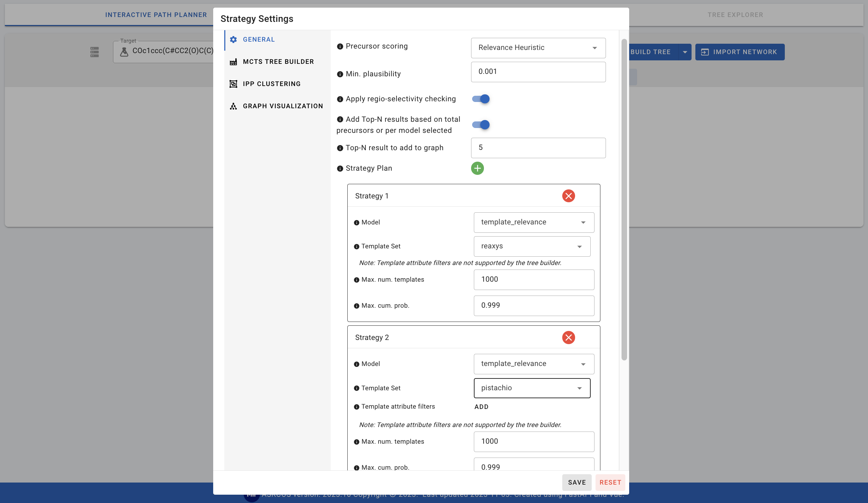Click the General gear icon
Screen dimensions: 868x503
(233, 40)
